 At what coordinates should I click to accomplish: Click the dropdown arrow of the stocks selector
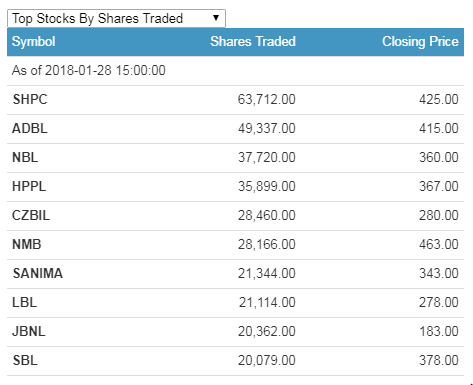point(216,18)
